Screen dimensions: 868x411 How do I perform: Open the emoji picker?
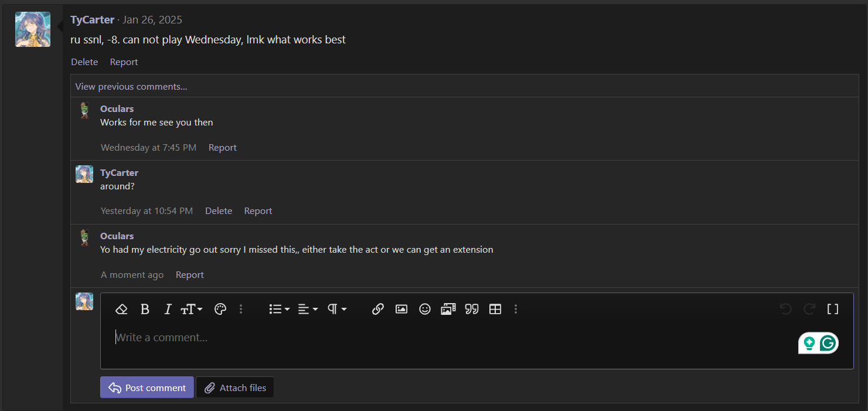click(x=424, y=309)
